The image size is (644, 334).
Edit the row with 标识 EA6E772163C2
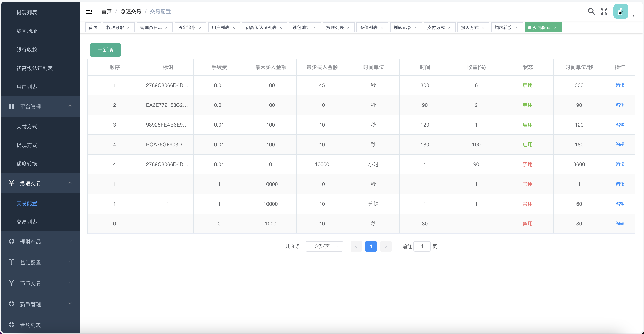tap(620, 105)
